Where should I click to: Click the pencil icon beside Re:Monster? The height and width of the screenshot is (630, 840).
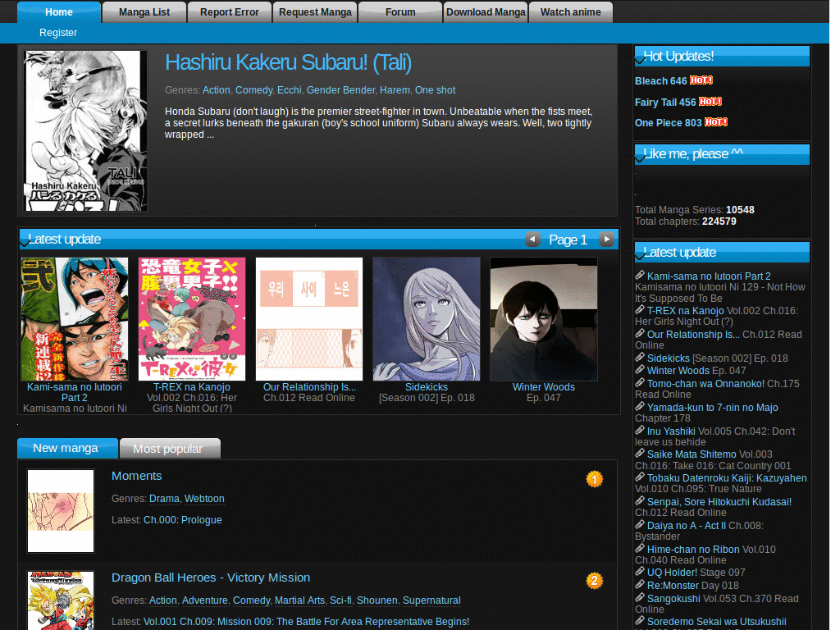pos(640,584)
